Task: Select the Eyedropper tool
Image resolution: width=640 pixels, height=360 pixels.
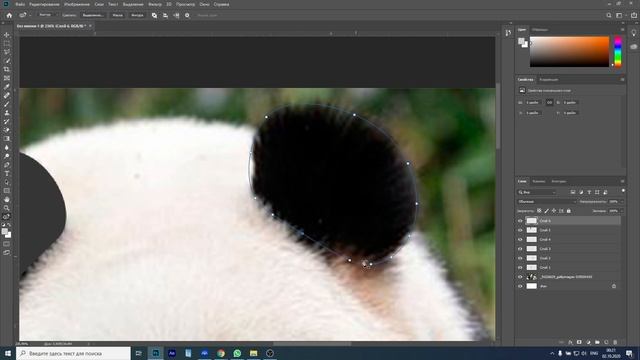Action: [x=7, y=87]
